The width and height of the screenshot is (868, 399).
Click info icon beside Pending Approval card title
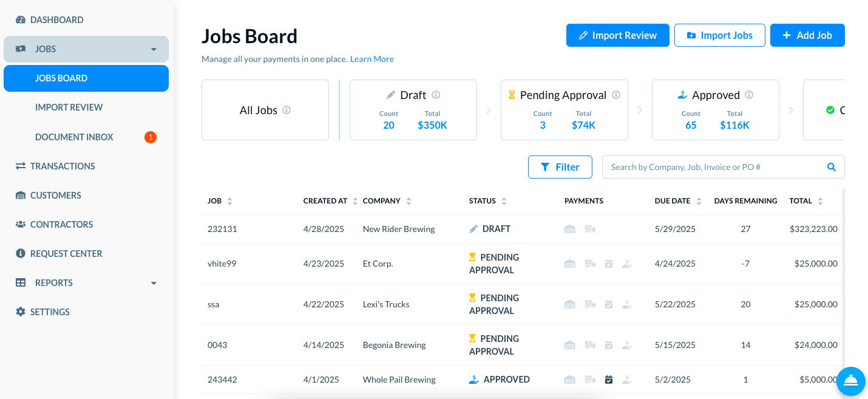(616, 95)
